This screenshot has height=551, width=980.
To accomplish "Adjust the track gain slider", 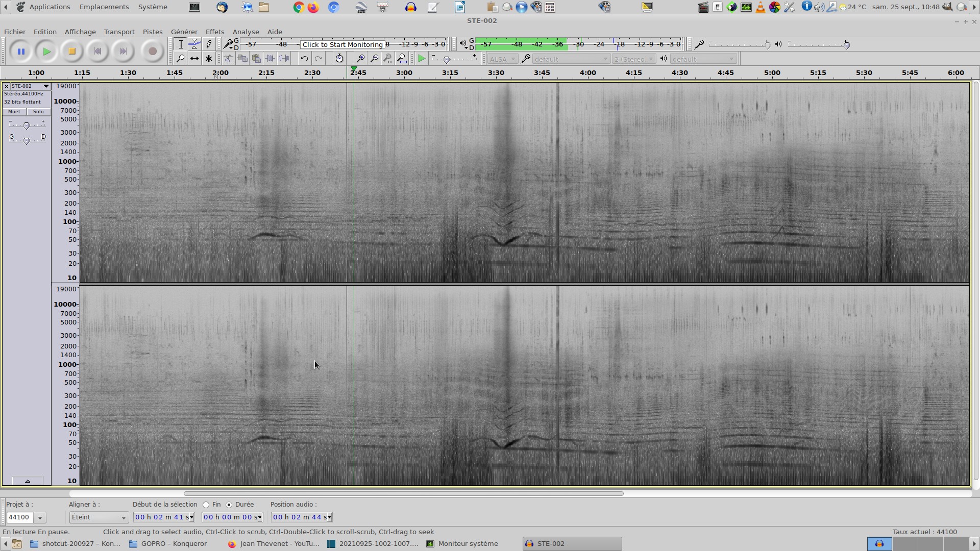I will pos(27,126).
